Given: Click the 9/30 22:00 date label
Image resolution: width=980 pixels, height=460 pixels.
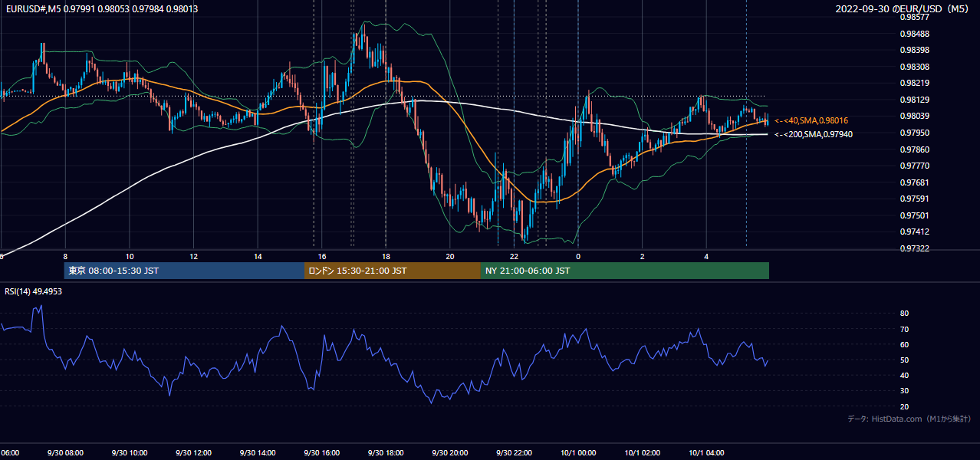Looking at the screenshot, I should click(514, 453).
